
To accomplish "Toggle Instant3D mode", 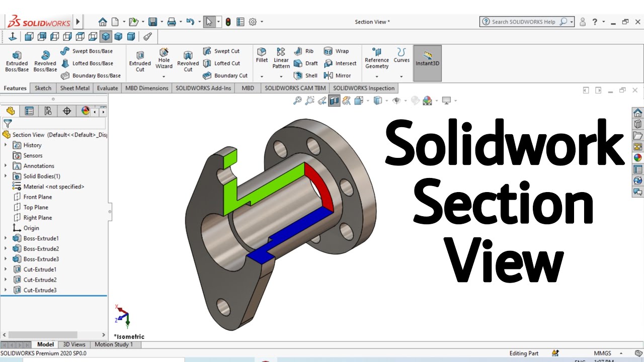I will coord(428,63).
